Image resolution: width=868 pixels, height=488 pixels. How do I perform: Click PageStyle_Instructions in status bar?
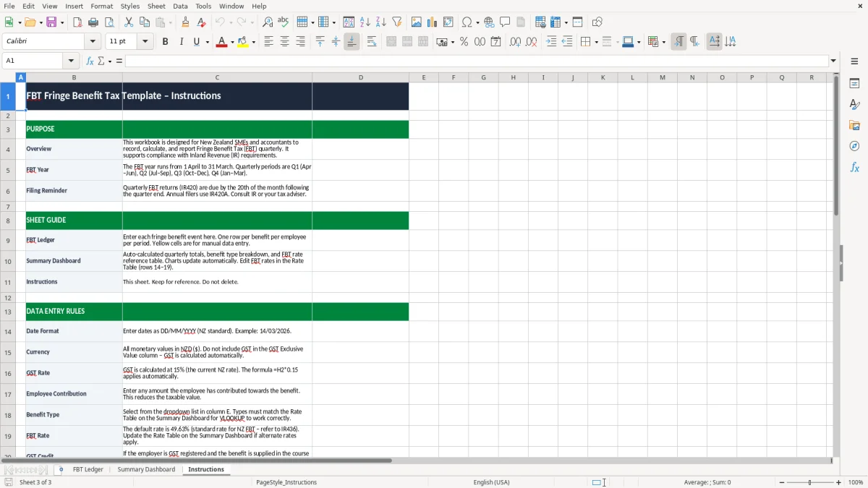pos(286,482)
